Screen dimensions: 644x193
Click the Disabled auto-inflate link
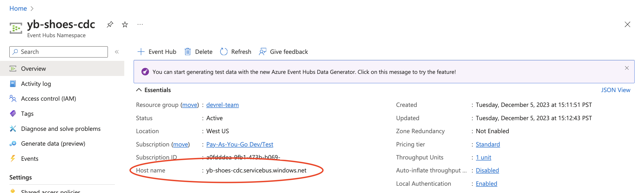pyautogui.click(x=487, y=170)
